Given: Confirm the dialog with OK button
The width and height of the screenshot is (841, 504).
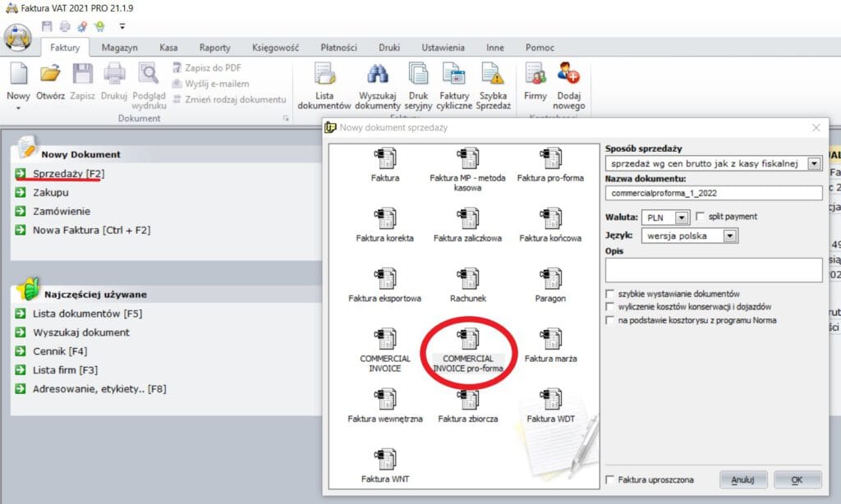Looking at the screenshot, I should tap(796, 479).
